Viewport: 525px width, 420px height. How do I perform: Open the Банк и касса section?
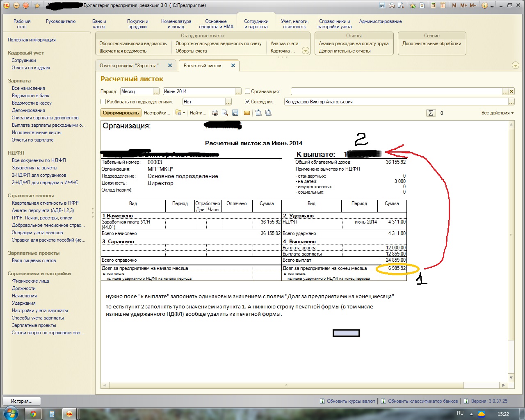coord(99,24)
